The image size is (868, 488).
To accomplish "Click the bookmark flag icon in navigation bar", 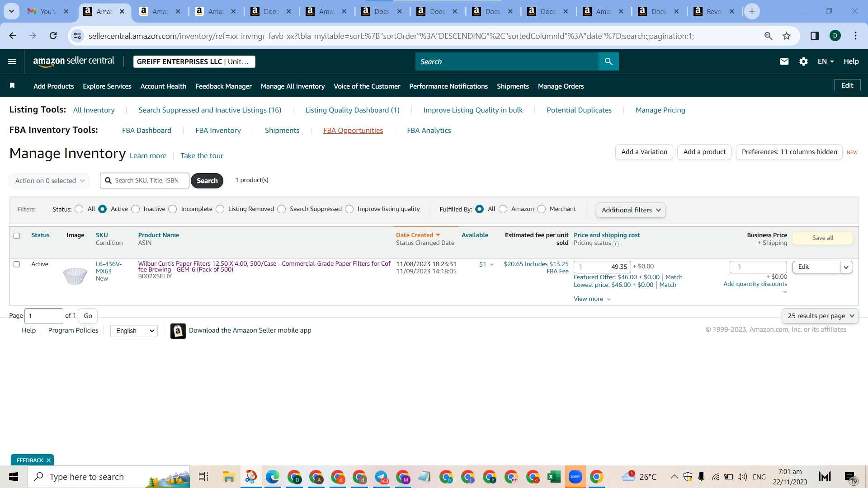I will (12, 86).
